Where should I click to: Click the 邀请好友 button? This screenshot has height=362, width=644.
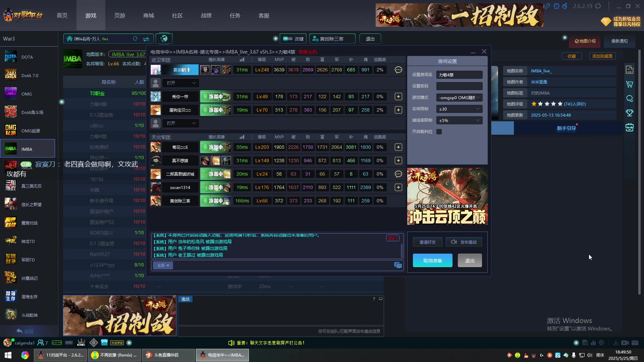(427, 242)
